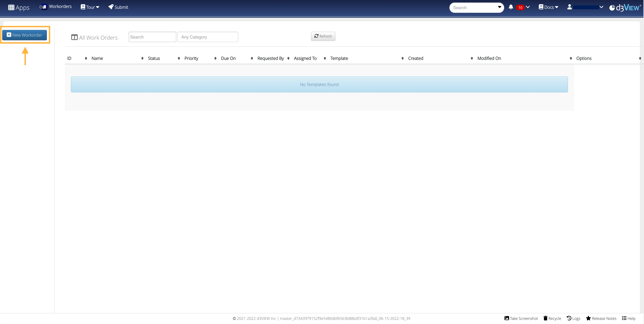Image resolution: width=644 pixels, height=324 pixels.
Task: Click the Refresh button
Action: click(x=323, y=36)
